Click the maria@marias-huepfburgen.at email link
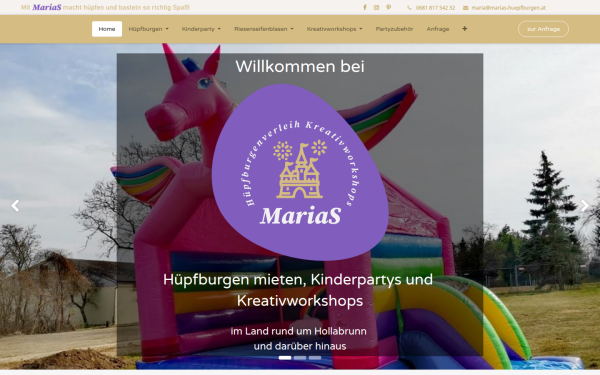Screen dimensions: 600x375 pos(509,8)
